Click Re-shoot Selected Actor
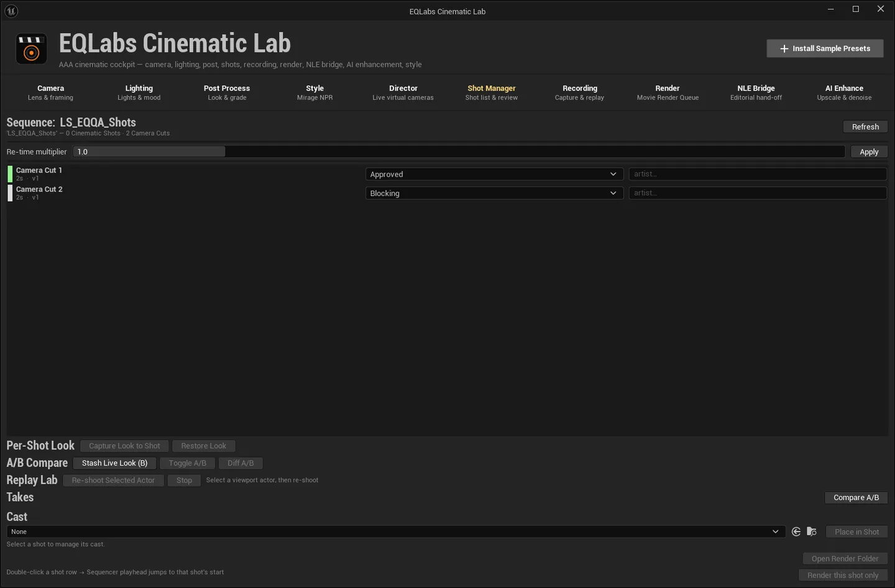The width and height of the screenshot is (895, 588). (x=113, y=480)
